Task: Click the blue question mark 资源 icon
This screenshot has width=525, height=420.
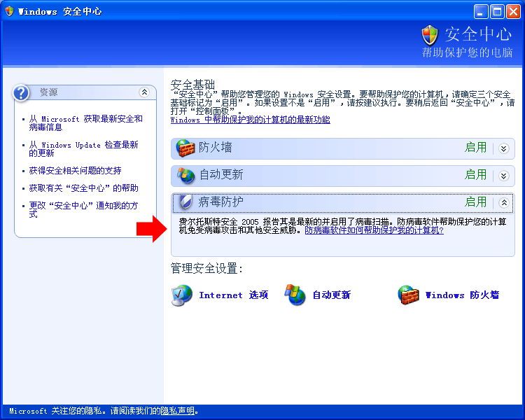Action: (21, 93)
